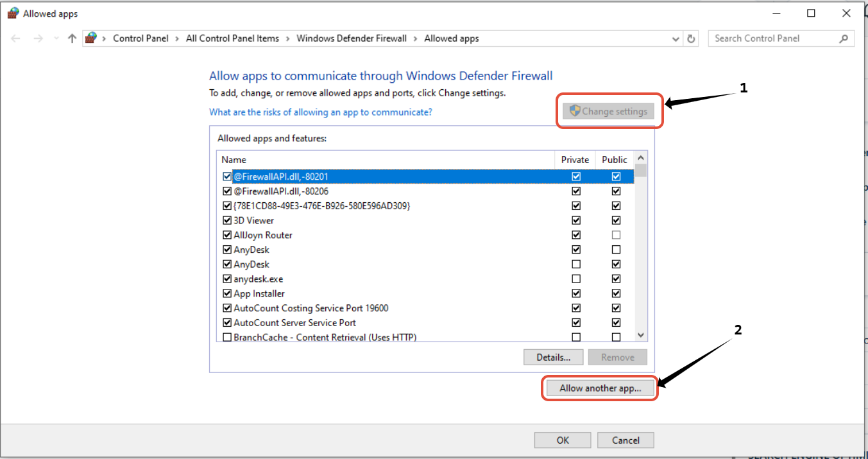The height and width of the screenshot is (459, 868).
Task: Select the anydesk.exe entry
Action: tap(426, 279)
